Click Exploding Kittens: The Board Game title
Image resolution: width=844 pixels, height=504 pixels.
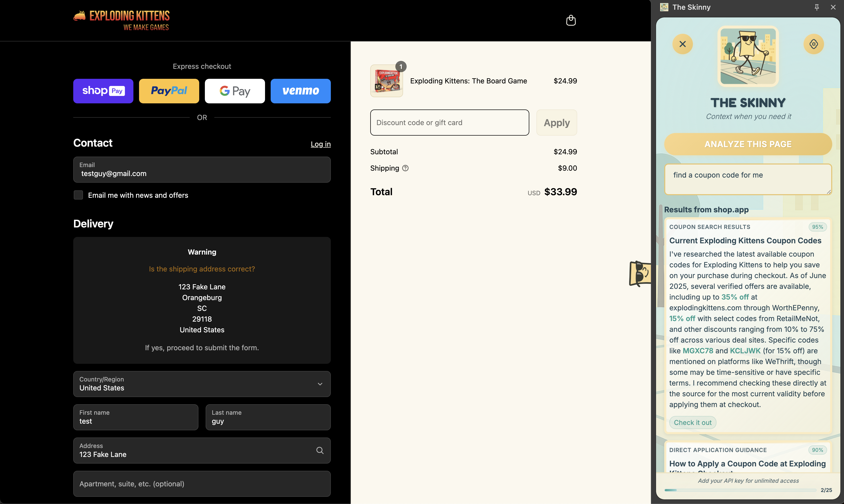[468, 81]
